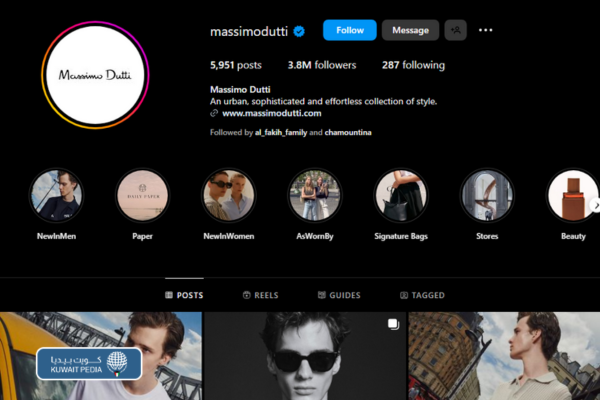
Task: Click the carousel icon on the sunglasses post
Action: (393, 324)
